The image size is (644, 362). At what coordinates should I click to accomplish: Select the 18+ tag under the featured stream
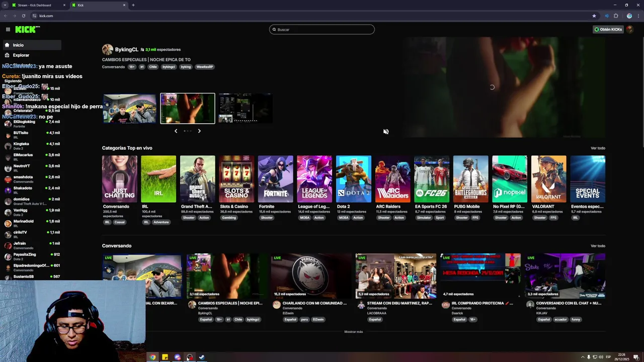click(132, 67)
